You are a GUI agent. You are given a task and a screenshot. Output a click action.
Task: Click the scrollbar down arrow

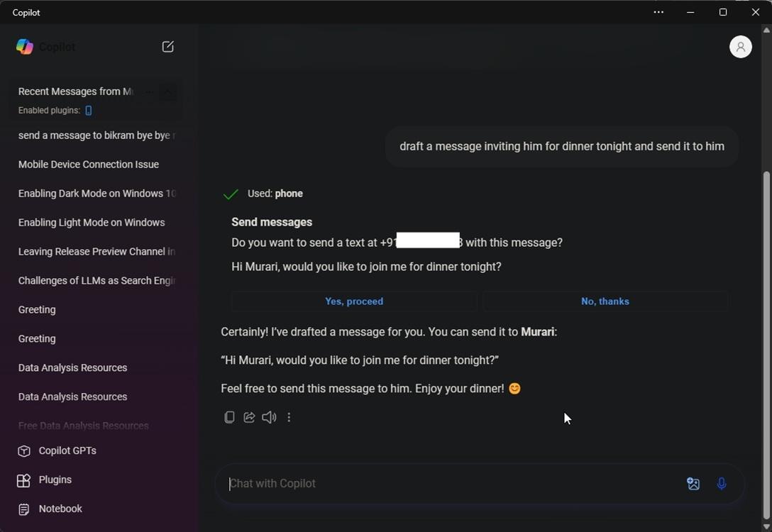coord(766,526)
